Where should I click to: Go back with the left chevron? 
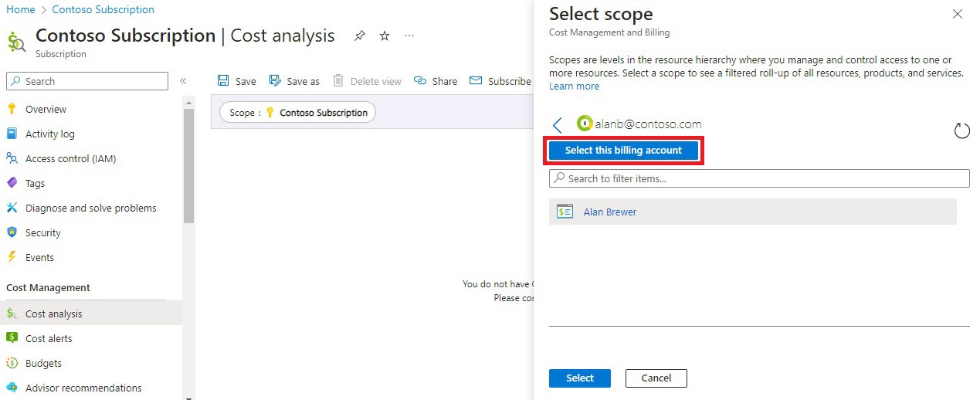558,125
